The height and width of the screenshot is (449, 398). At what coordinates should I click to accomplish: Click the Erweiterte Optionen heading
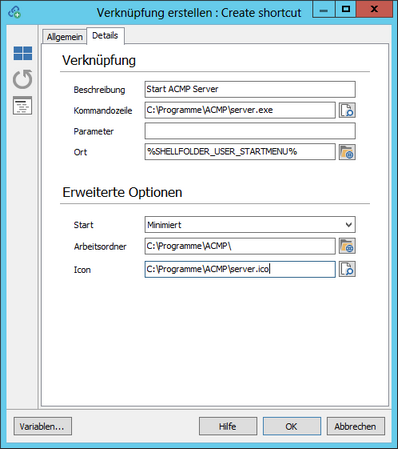[x=122, y=192]
